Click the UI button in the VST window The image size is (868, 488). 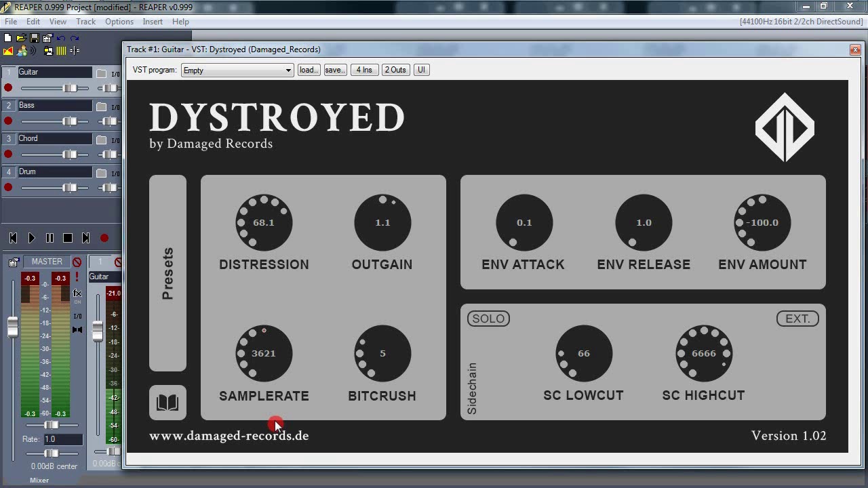pyautogui.click(x=421, y=70)
